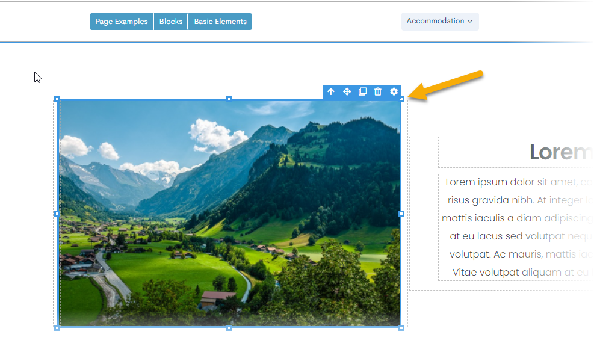Expand the Accommodation dropdown
This screenshot has height=364, width=594.
click(440, 21)
